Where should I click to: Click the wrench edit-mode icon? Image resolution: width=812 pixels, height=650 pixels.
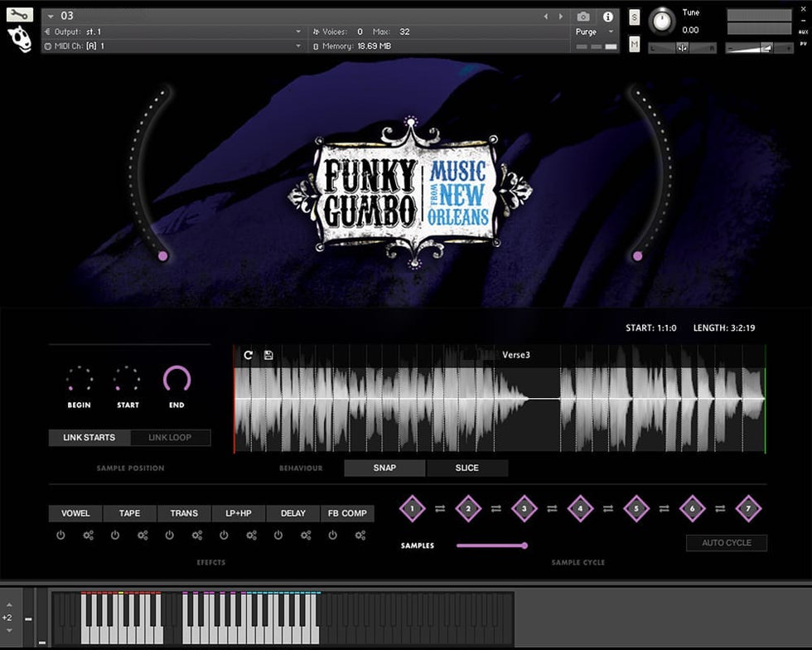click(x=19, y=14)
